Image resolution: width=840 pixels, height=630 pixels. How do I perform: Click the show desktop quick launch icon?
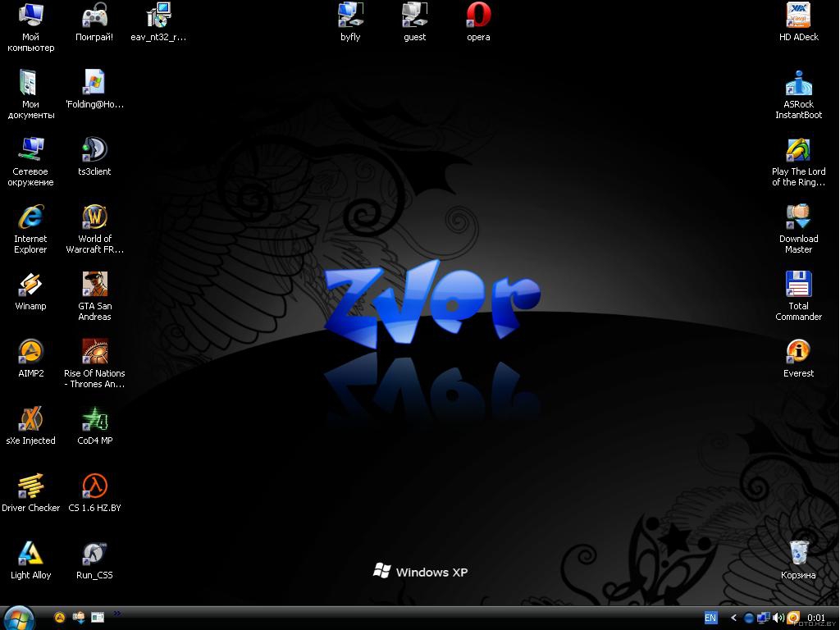point(98,618)
